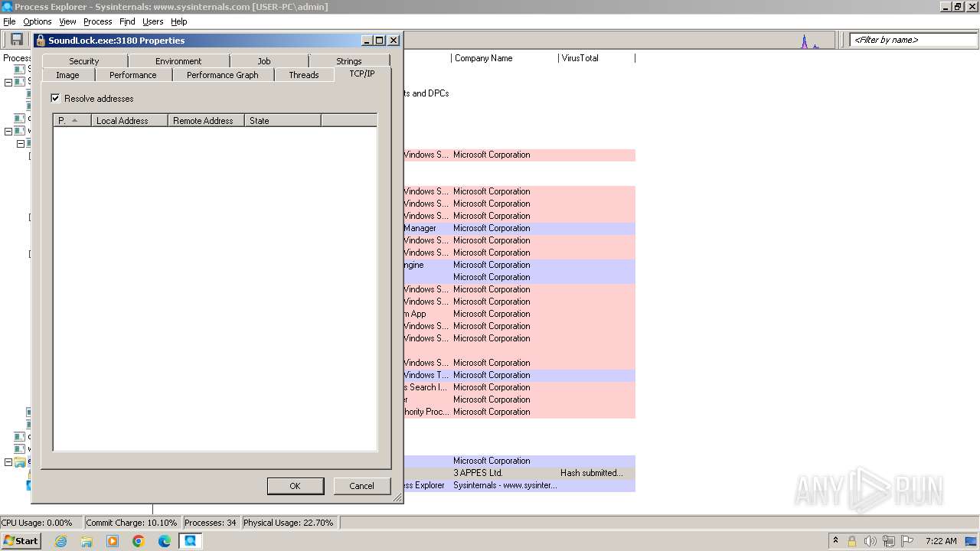This screenshot has height=551, width=980.
Task: Click Cancel in the Properties dialog
Action: click(x=361, y=486)
